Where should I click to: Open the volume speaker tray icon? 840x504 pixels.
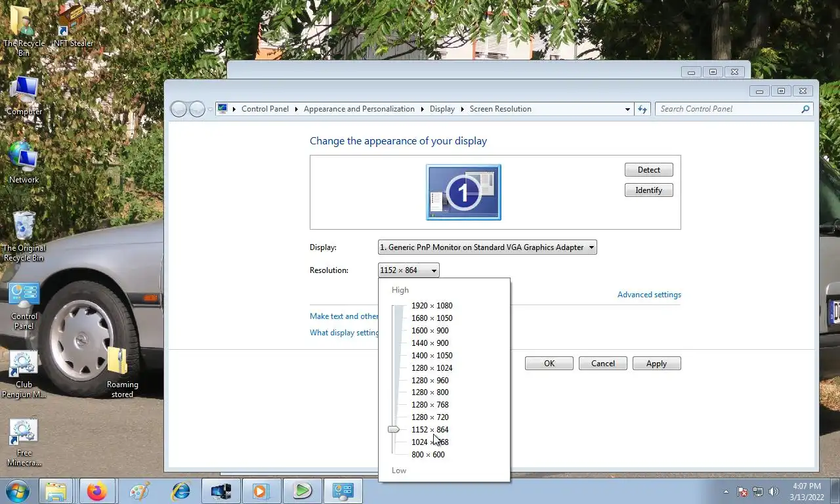pos(774,492)
